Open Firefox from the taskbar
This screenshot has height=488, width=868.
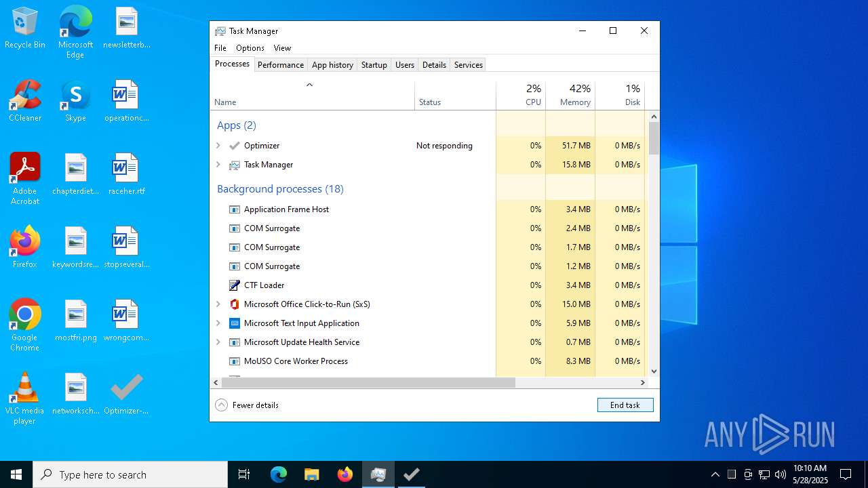[x=344, y=474]
